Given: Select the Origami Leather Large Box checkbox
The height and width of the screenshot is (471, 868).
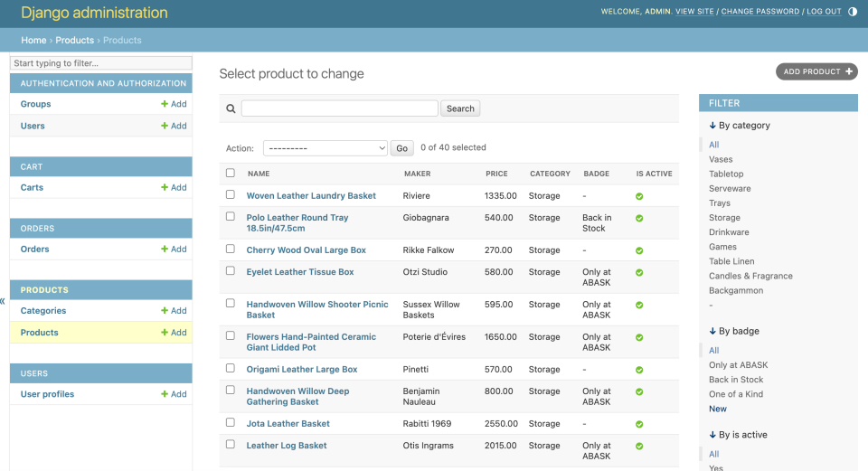Looking at the screenshot, I should (231, 368).
